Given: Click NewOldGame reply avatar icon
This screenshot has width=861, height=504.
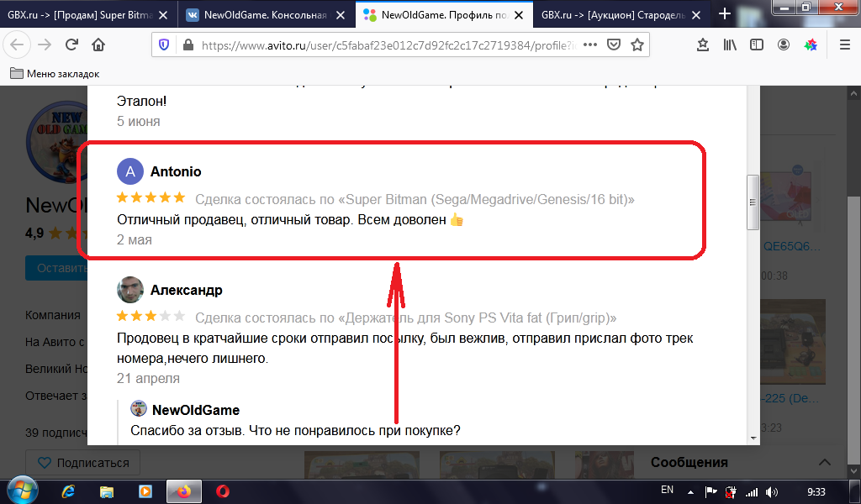Looking at the screenshot, I should coord(139,408).
